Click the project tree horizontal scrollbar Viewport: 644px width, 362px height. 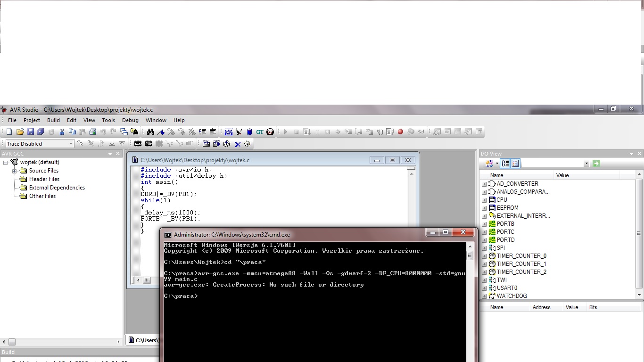click(x=62, y=342)
